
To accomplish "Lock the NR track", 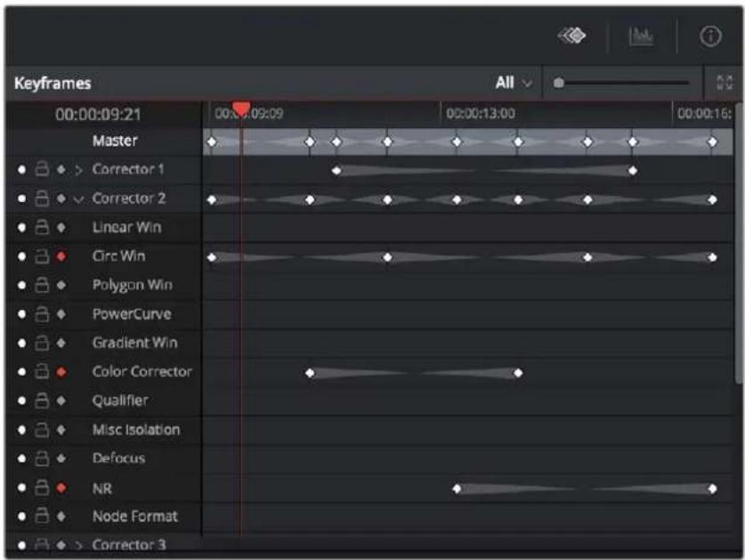I will [42, 487].
